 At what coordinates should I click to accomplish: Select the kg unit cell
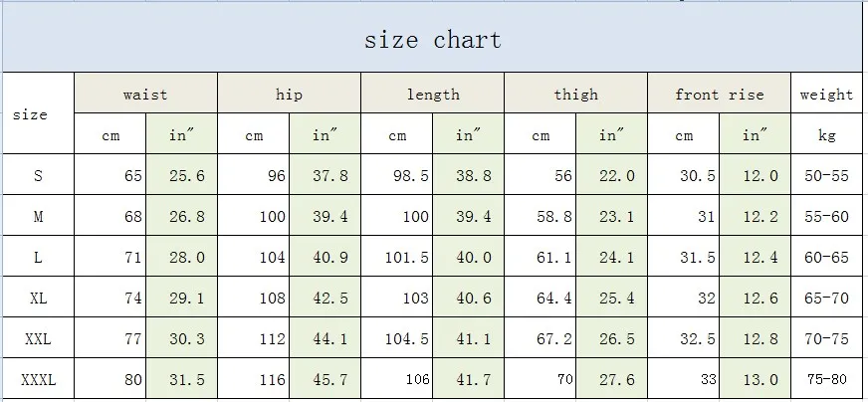pos(826,134)
